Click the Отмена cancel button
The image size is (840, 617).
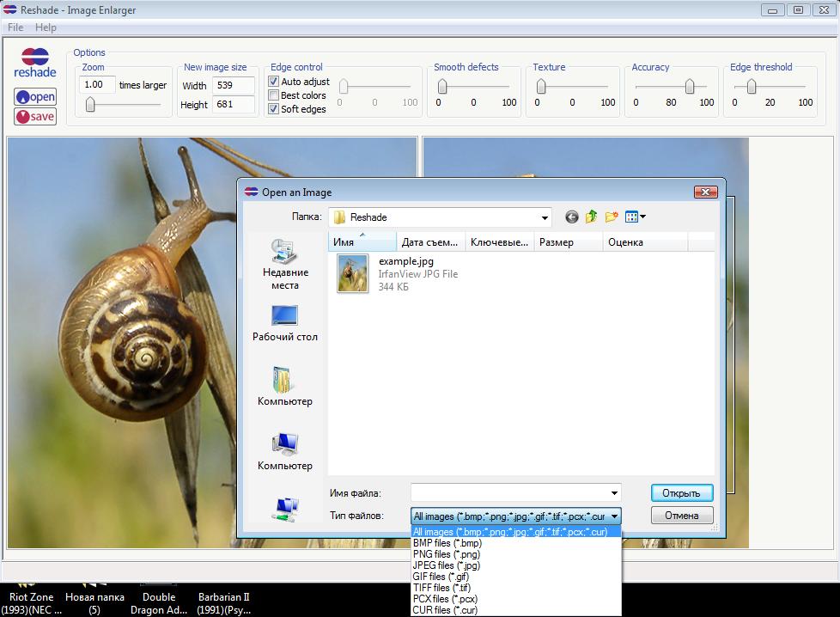click(682, 516)
